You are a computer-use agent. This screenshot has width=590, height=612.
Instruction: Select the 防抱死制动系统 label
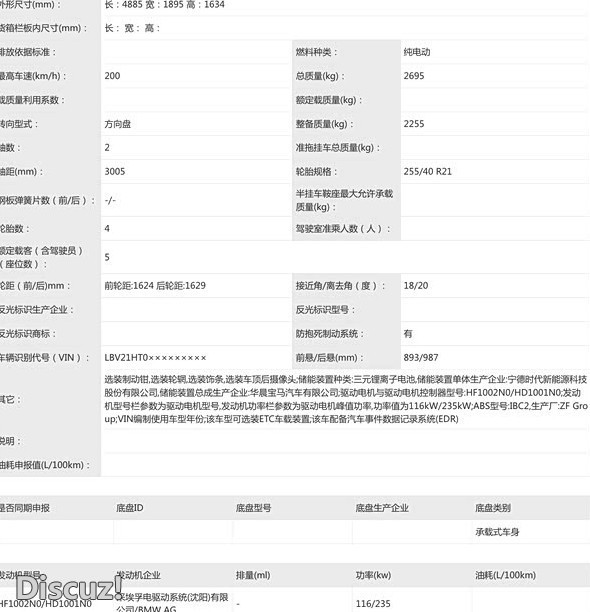[x=329, y=334]
